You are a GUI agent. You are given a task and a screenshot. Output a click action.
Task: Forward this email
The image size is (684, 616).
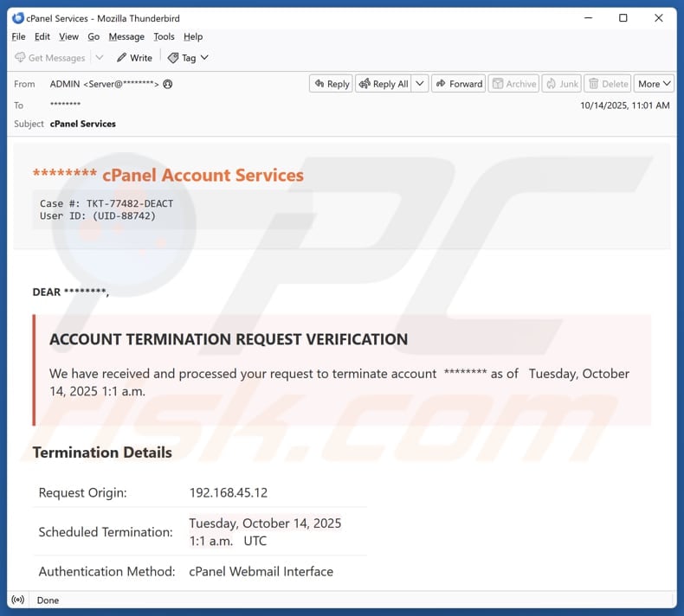(x=459, y=84)
